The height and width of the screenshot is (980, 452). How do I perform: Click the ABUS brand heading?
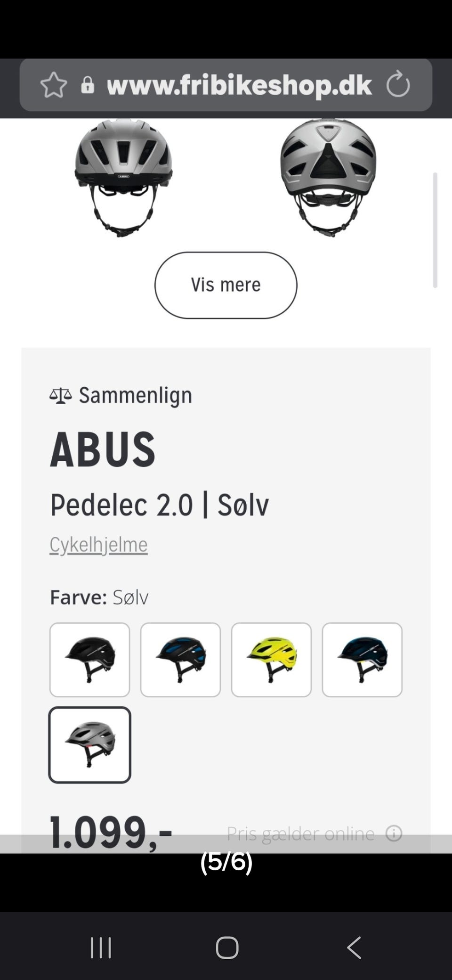103,449
